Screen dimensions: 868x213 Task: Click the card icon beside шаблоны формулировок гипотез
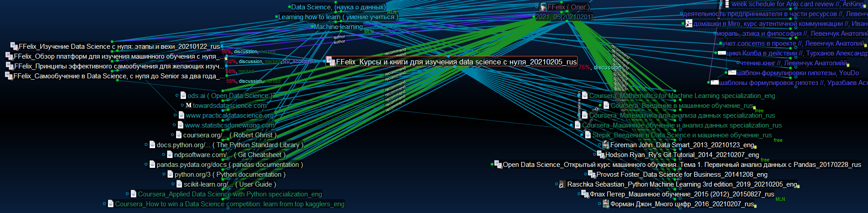pyautogui.click(x=715, y=82)
